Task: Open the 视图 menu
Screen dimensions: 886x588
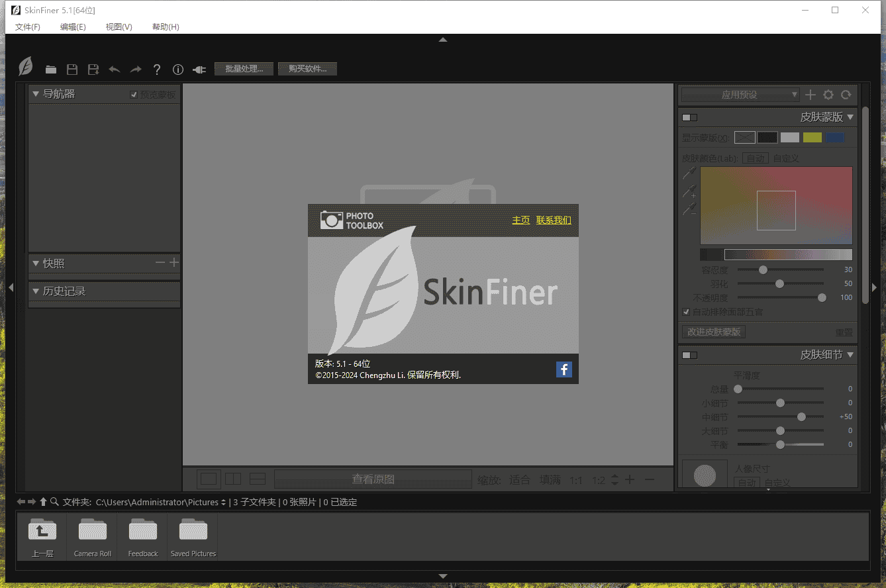Action: click(118, 26)
